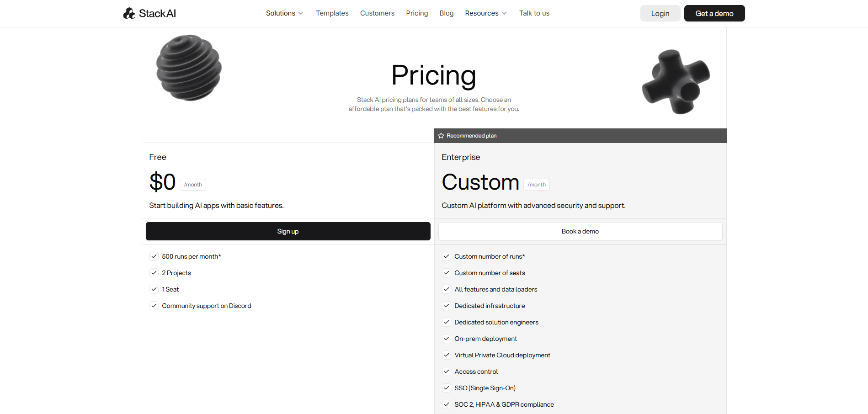Select the Blog menu item
This screenshot has width=868, height=414.
tap(447, 13)
